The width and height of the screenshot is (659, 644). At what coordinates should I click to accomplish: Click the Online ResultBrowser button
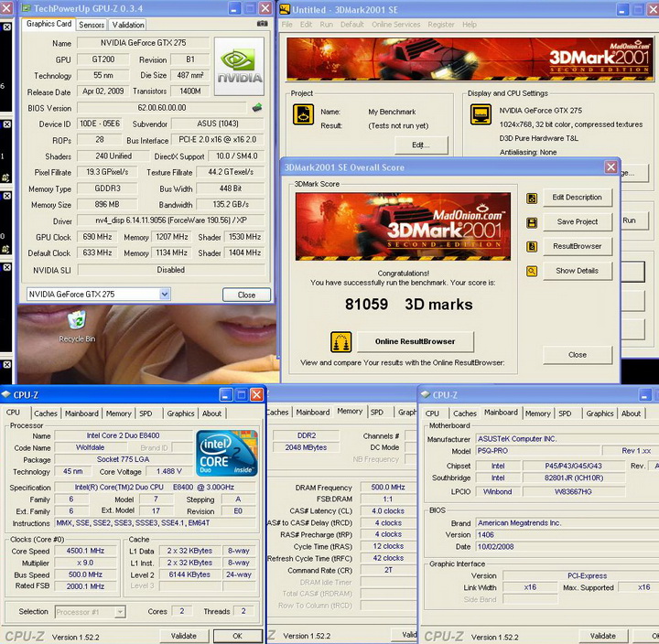click(416, 341)
